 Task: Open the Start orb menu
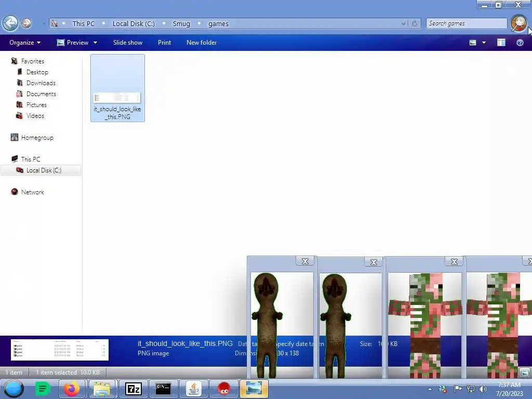(14, 389)
